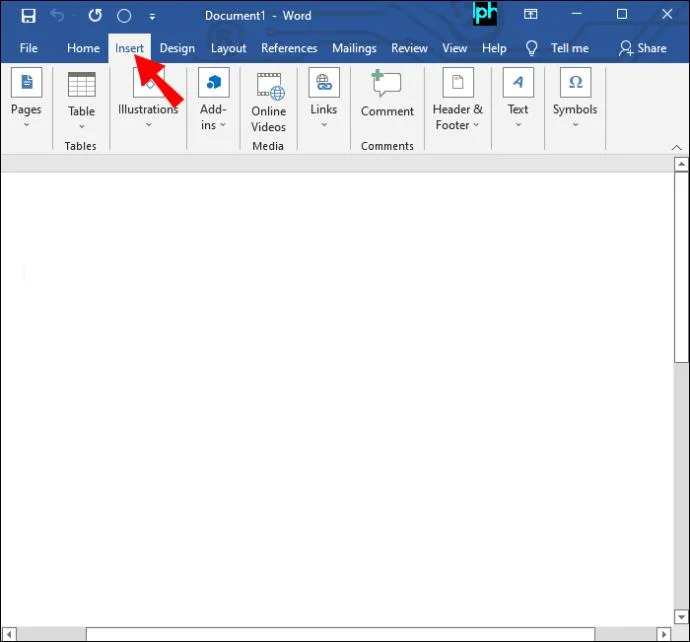
Task: Open the File tab
Action: click(x=29, y=48)
